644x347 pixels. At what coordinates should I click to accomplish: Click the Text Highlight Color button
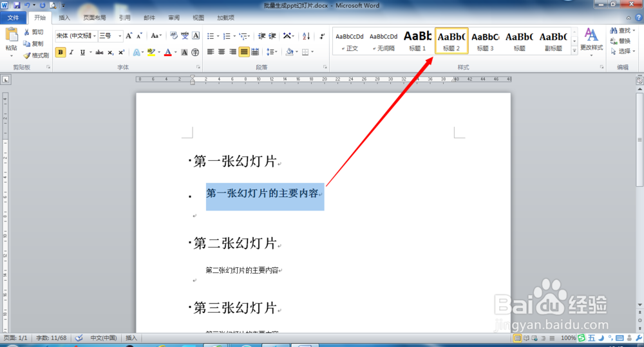tap(151, 52)
